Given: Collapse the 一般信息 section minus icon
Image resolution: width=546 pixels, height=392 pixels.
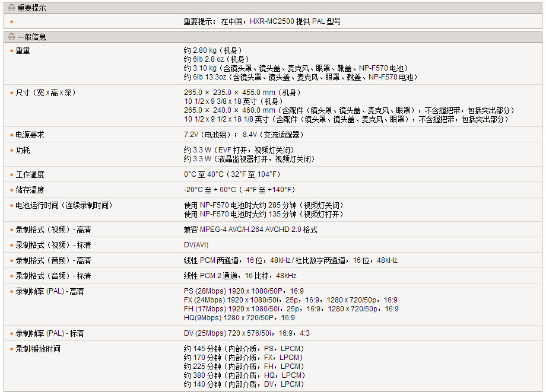Looking at the screenshot, I should [11, 37].
